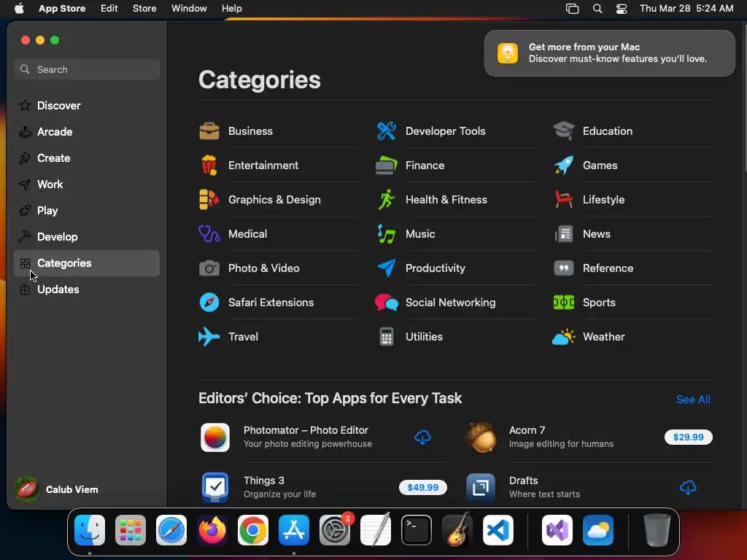Open the Travel airplane icon

coord(209,337)
